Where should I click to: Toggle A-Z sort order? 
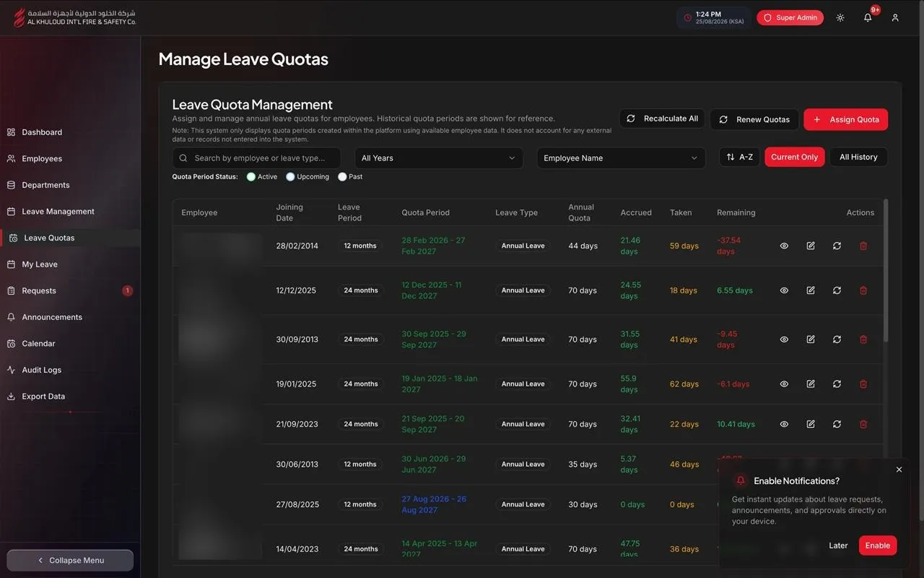[x=739, y=157]
